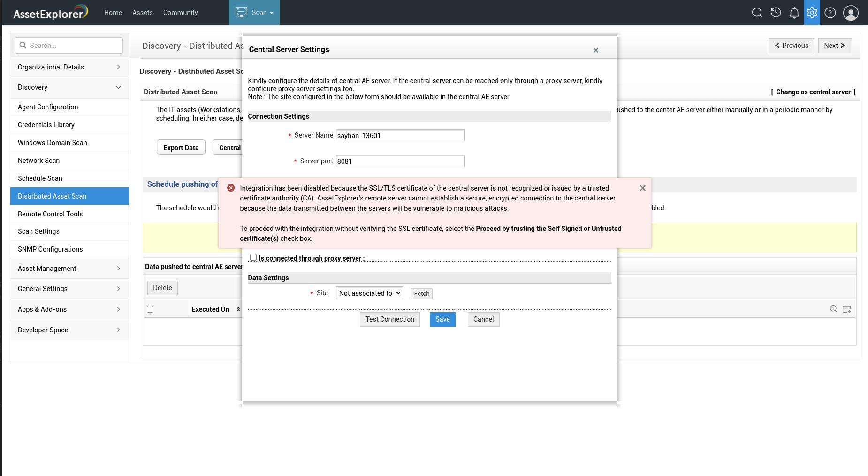868x476 pixels.
Task: Expand Asset Management section
Action: (69, 269)
